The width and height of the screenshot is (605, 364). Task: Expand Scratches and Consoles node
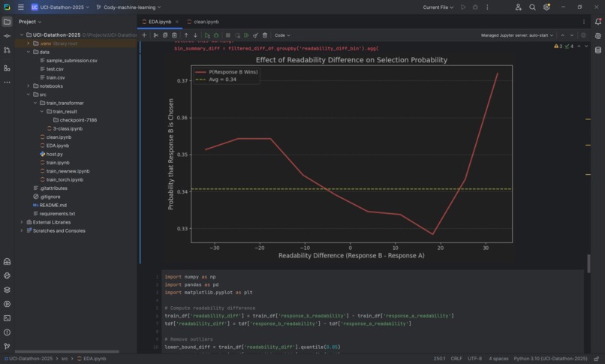[22, 230]
